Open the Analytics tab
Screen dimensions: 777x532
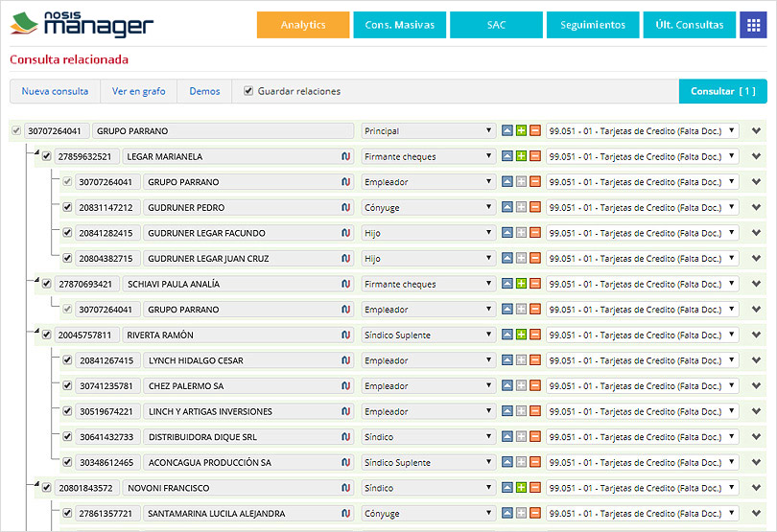(303, 25)
